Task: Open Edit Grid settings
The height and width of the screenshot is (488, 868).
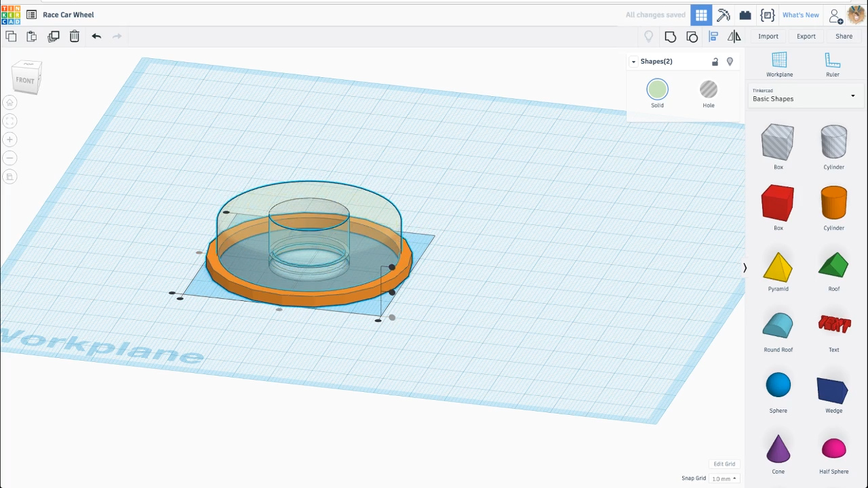Action: (724, 464)
